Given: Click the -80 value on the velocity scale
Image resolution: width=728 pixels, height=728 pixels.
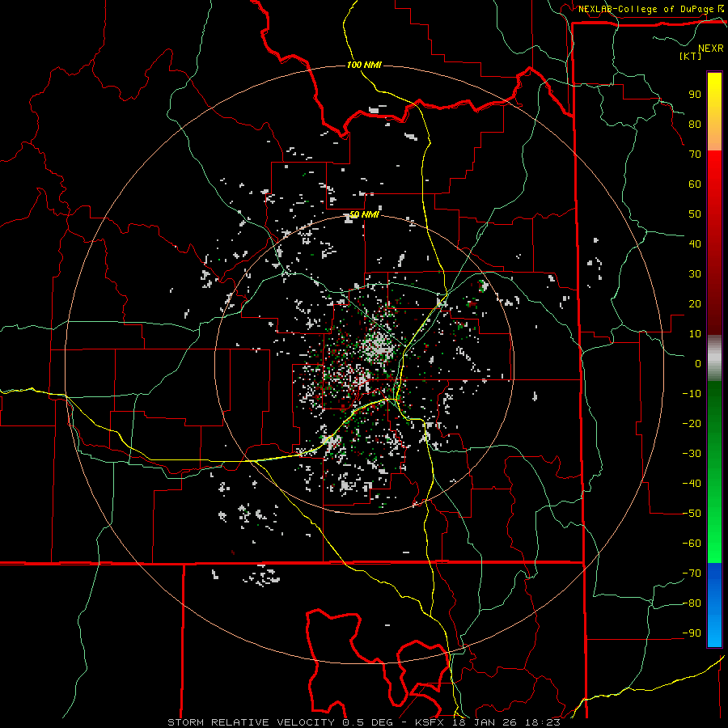Looking at the screenshot, I should pyautogui.click(x=692, y=603).
